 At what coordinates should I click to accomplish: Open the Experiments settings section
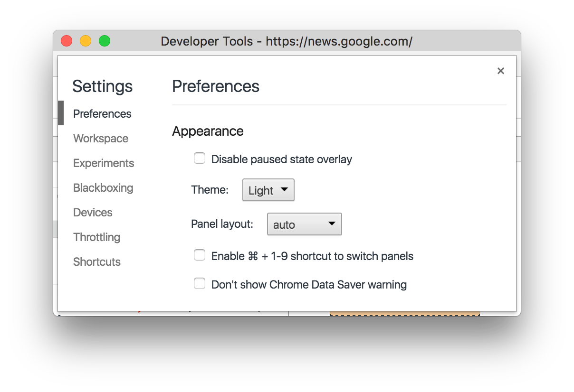103,163
